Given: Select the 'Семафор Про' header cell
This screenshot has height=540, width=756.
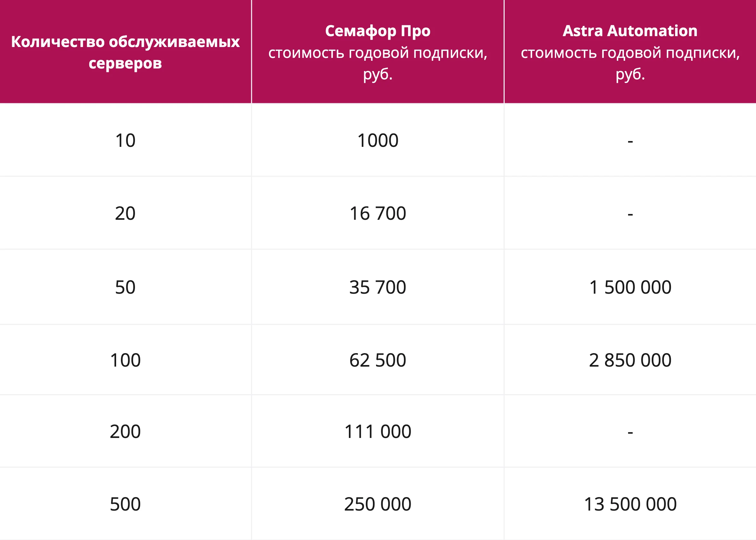Looking at the screenshot, I should coord(377,52).
